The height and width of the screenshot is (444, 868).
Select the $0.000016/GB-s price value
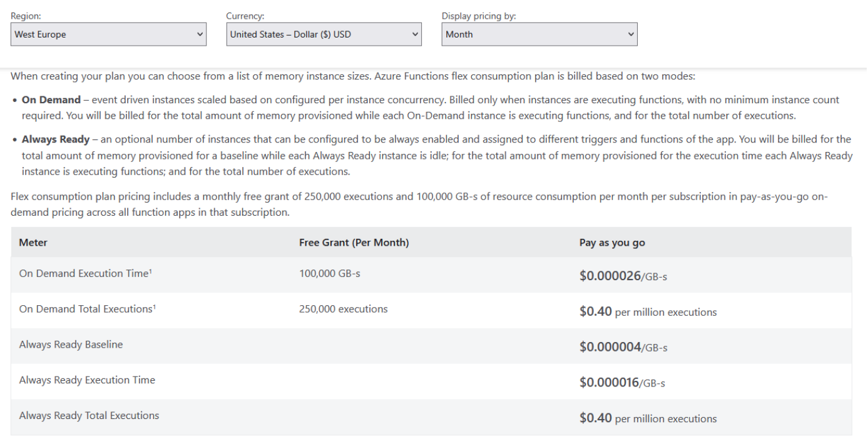click(621, 383)
